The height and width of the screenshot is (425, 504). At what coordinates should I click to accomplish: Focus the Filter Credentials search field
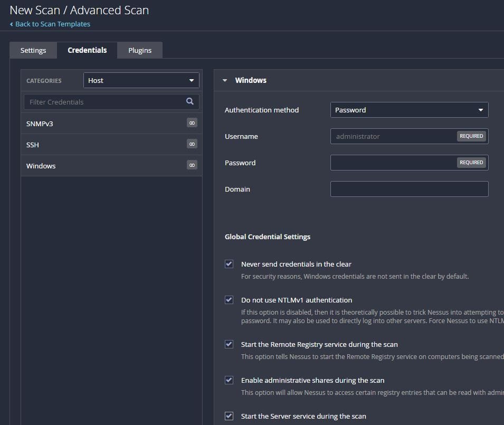pos(111,102)
